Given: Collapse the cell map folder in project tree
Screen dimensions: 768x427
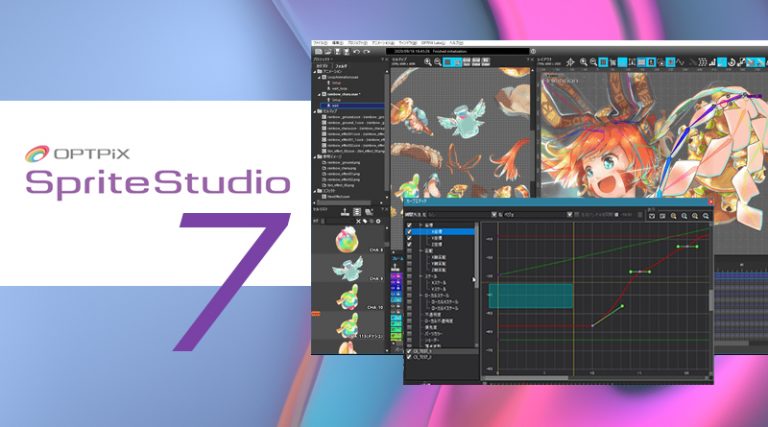Looking at the screenshot, I should [316, 109].
